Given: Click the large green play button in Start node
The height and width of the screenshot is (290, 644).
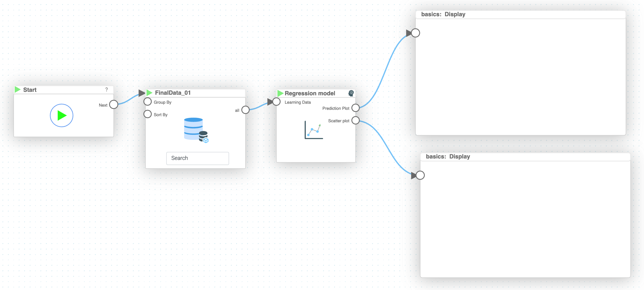Looking at the screenshot, I should pos(61,115).
